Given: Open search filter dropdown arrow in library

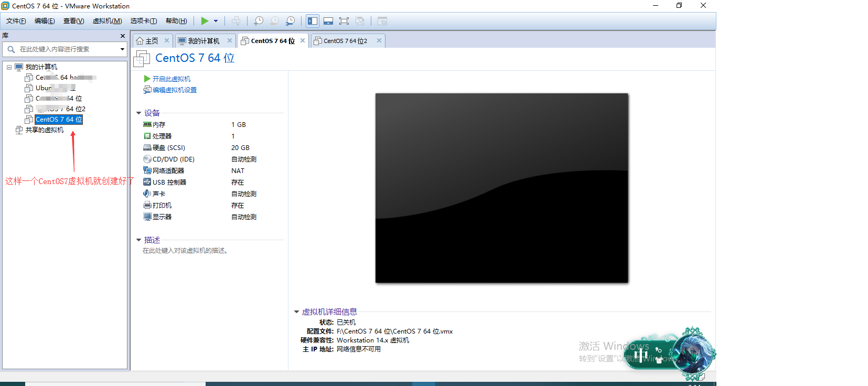Looking at the screenshot, I should point(122,49).
